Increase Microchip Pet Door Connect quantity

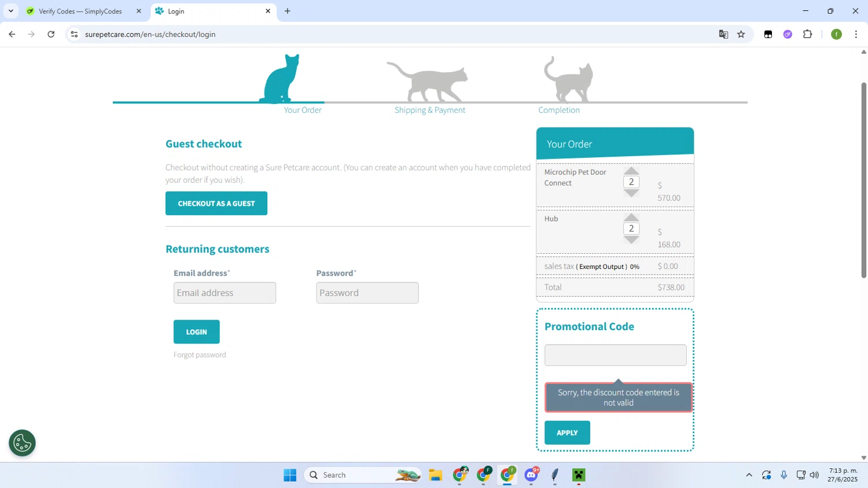[631, 171]
